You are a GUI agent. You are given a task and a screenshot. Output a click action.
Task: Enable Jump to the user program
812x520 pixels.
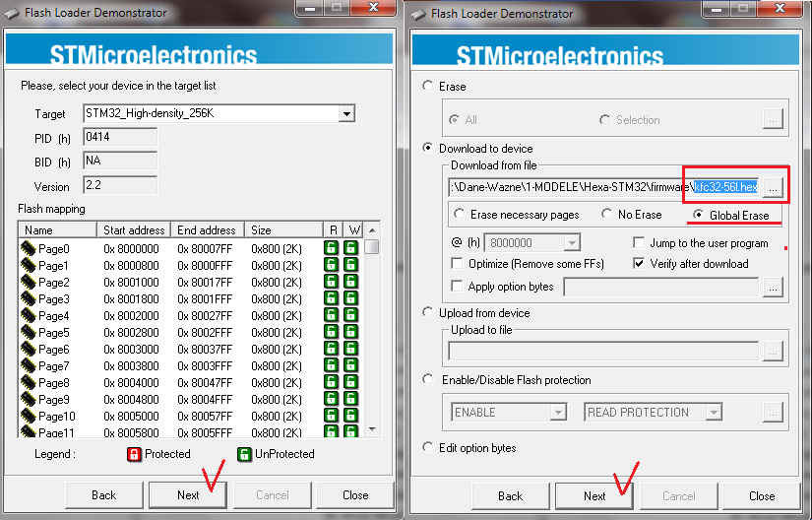click(x=640, y=242)
